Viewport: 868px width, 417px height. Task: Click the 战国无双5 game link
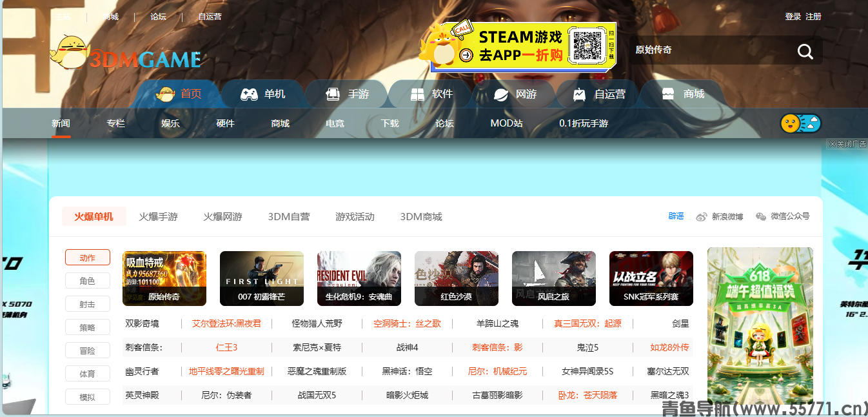point(317,395)
